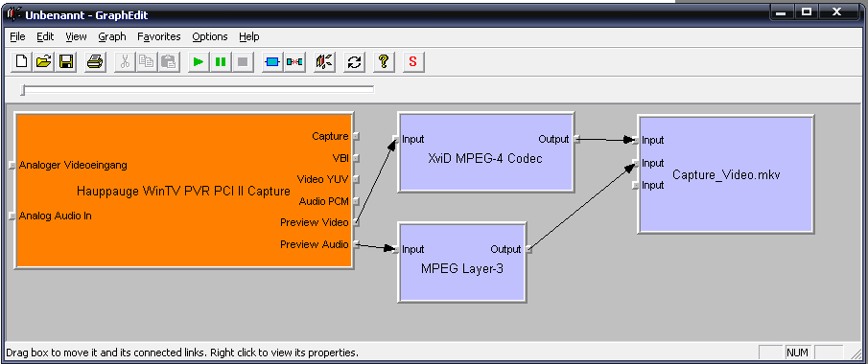This screenshot has width=868, height=364.
Task: Create a new graph with New icon
Action: pos(22,61)
